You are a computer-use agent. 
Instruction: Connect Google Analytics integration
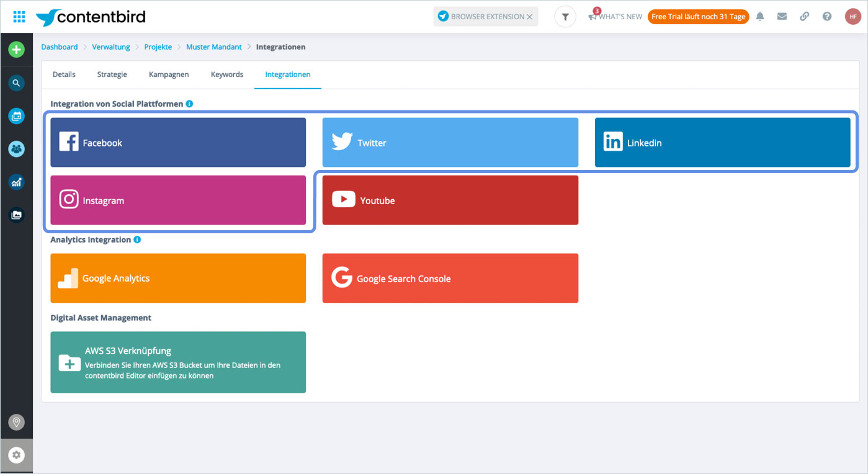pos(178,278)
